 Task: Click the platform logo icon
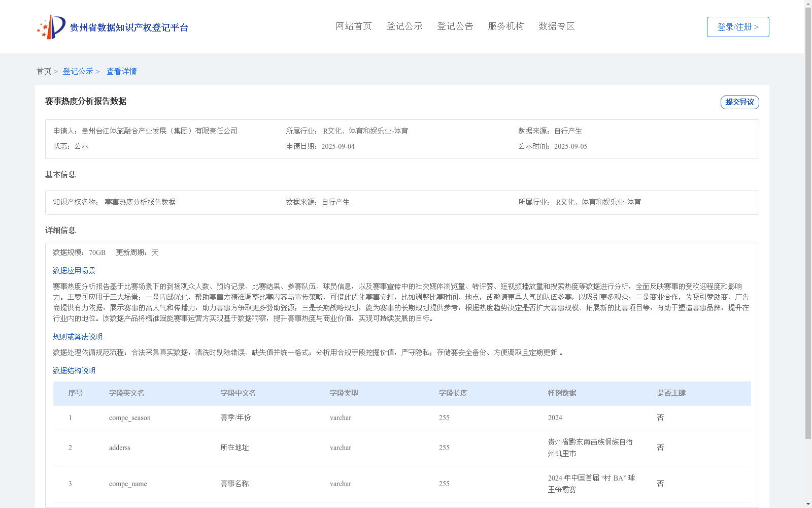(x=51, y=27)
